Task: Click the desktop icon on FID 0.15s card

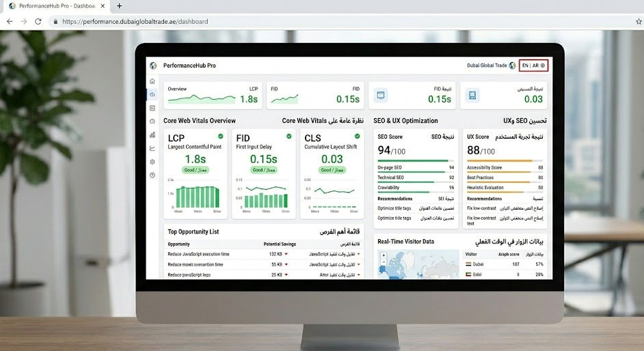Action: tap(381, 96)
